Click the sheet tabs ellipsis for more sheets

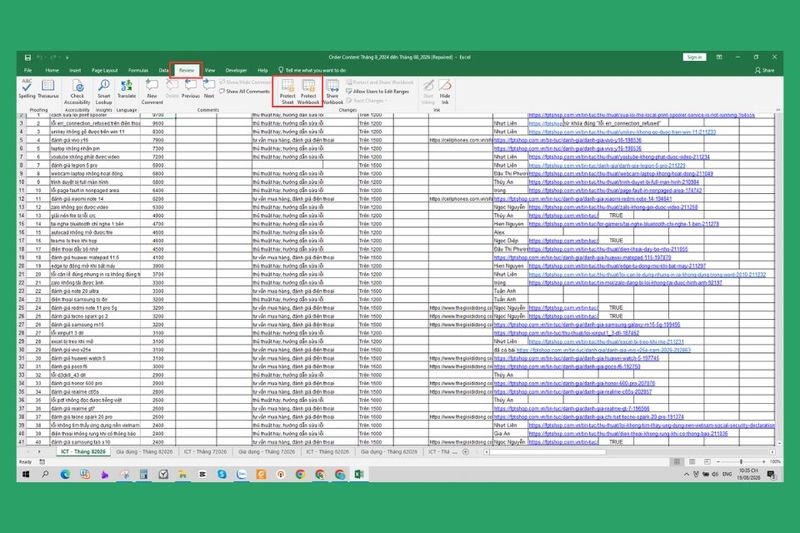[455, 452]
